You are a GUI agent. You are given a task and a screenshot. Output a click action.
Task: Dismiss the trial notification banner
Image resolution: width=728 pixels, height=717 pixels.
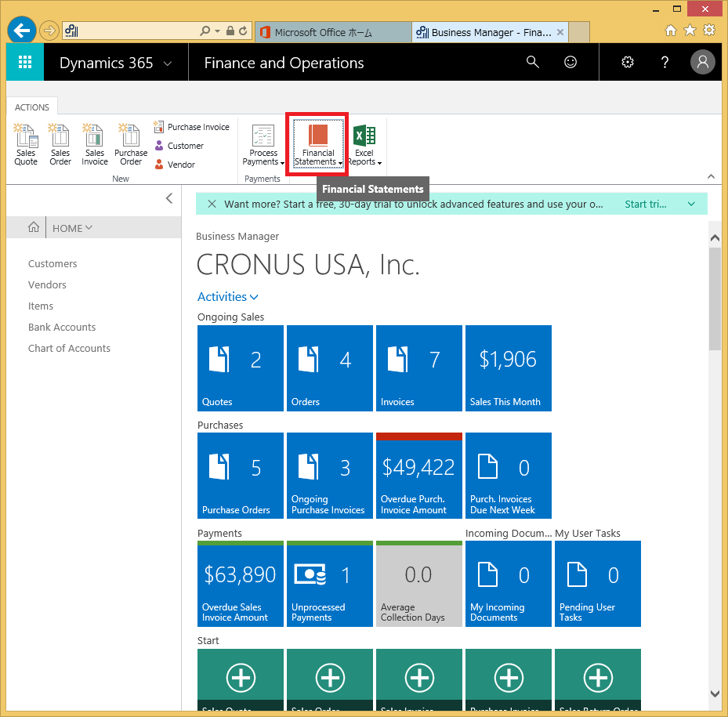point(212,204)
